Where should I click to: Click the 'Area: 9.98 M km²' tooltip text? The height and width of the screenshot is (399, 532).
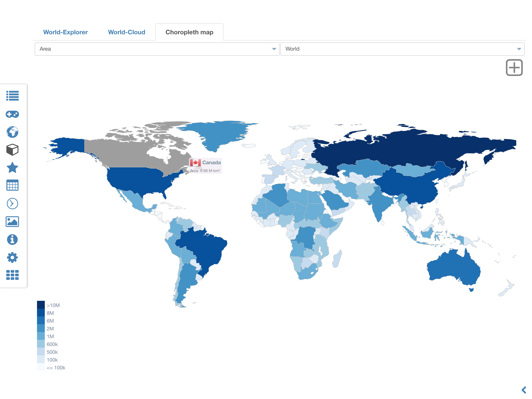[205, 171]
